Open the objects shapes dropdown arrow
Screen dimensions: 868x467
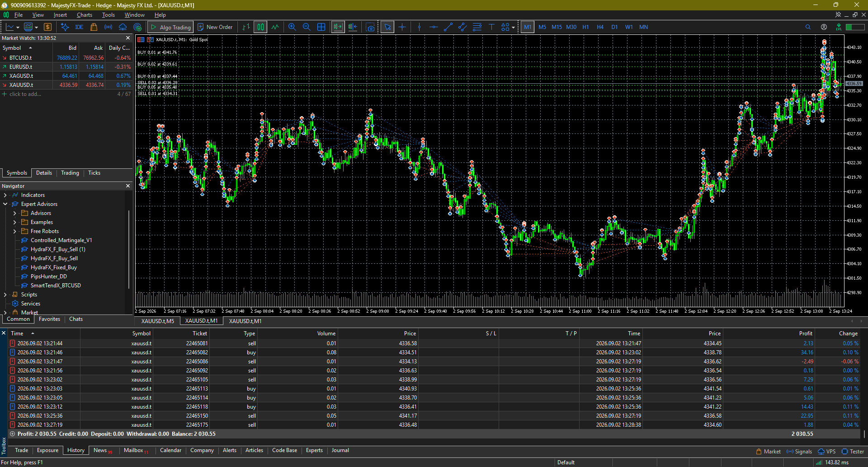pos(513,27)
